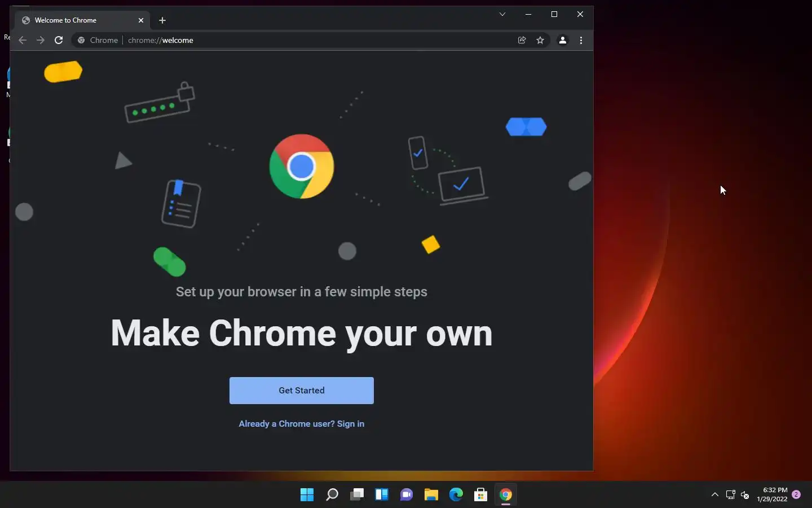Screen dimensions: 812x508
Task: Bookmark this page with the star icon
Action: (x=540, y=40)
